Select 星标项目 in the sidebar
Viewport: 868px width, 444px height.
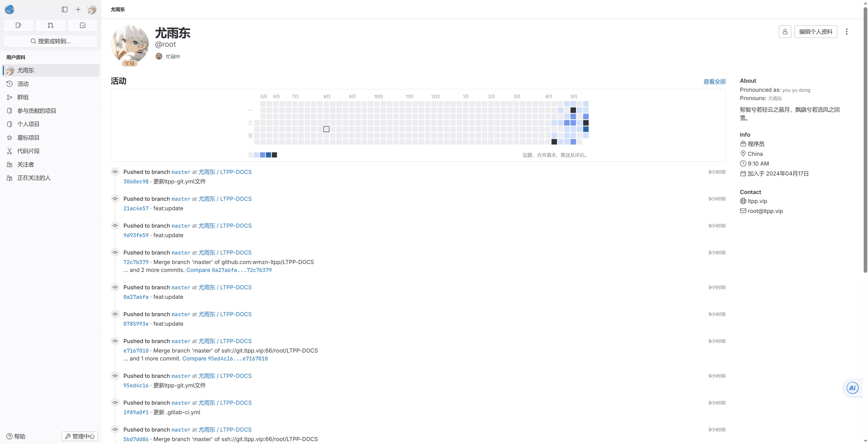click(28, 138)
